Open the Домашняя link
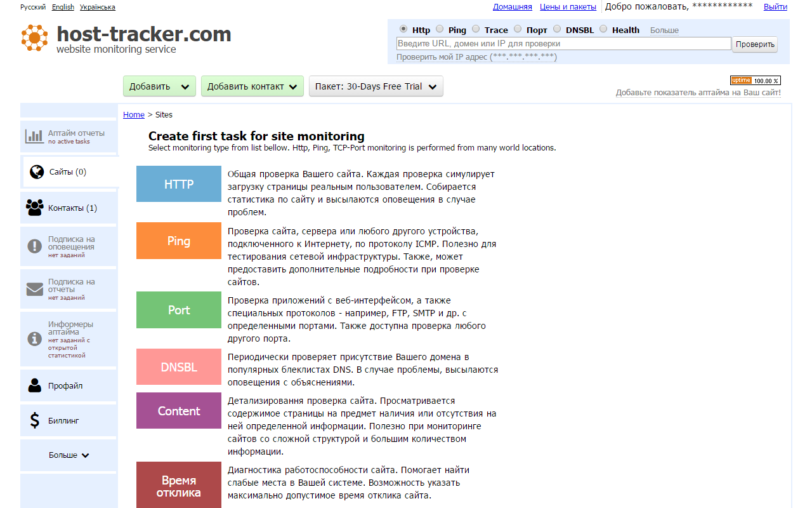The width and height of the screenshot is (812, 508). click(x=513, y=7)
